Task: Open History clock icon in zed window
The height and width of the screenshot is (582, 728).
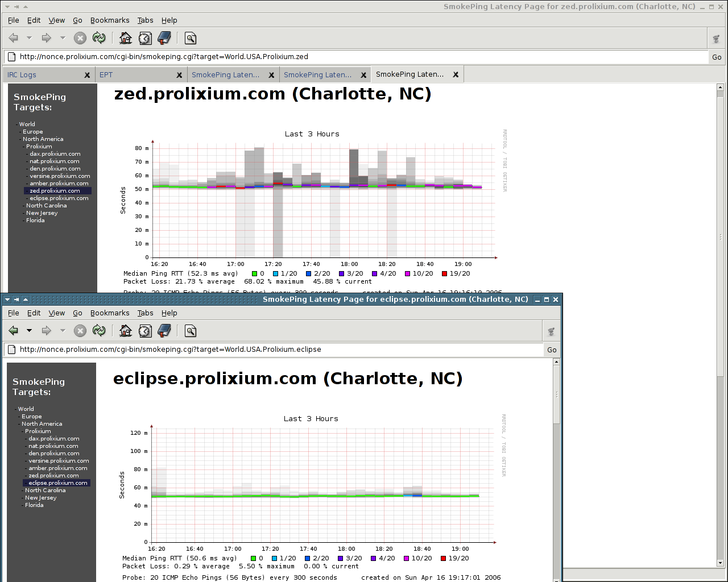Action: click(x=145, y=38)
